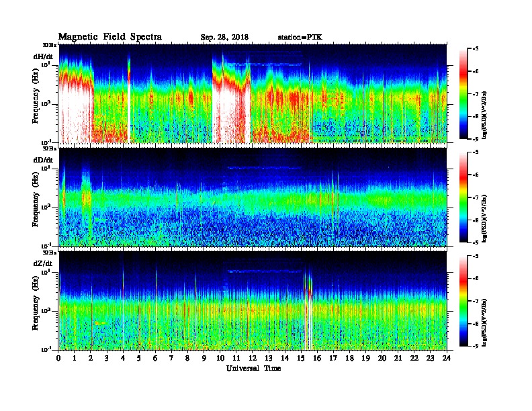Image resolution: width=532 pixels, height=411 pixels.
Task: Click the log(PSD) label beside dZ/dt color bar
Action: tap(485, 322)
